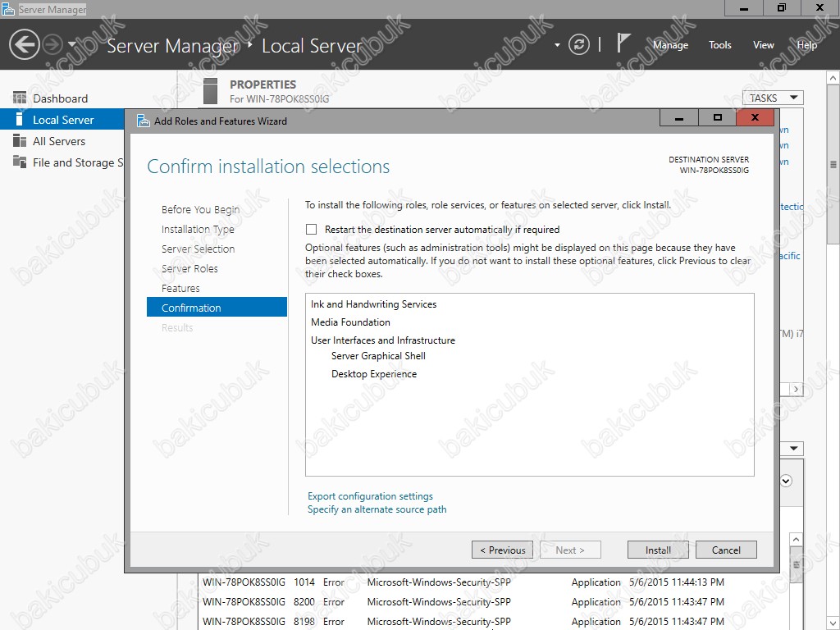This screenshot has width=840, height=630.
Task: Click event row with ID 8198
Action: [493, 622]
